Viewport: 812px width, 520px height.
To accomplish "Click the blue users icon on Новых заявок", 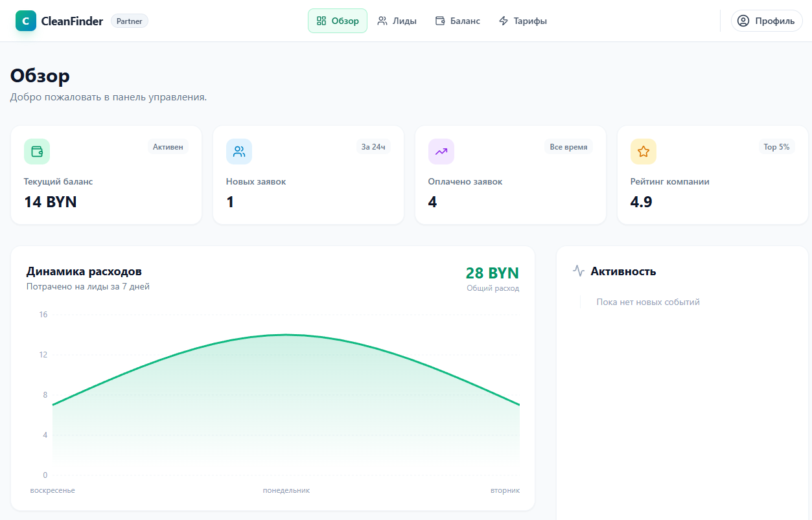I will point(239,151).
